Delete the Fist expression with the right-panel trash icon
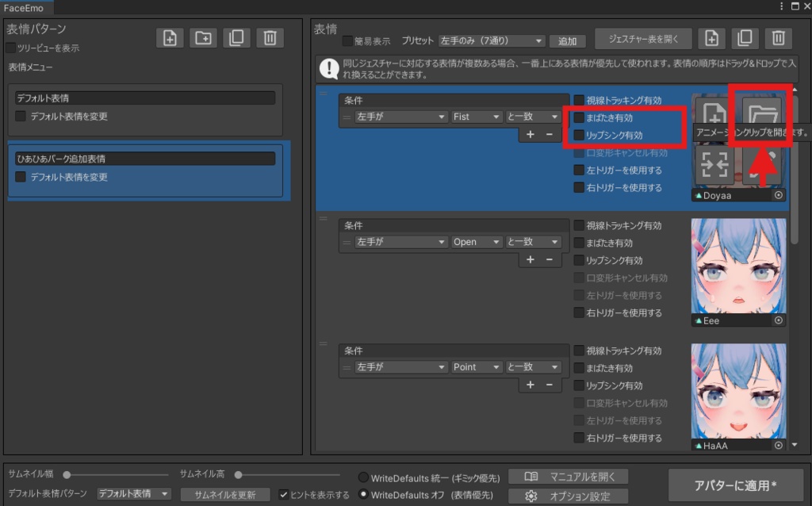Viewport: 812px width, 506px height. (x=778, y=38)
